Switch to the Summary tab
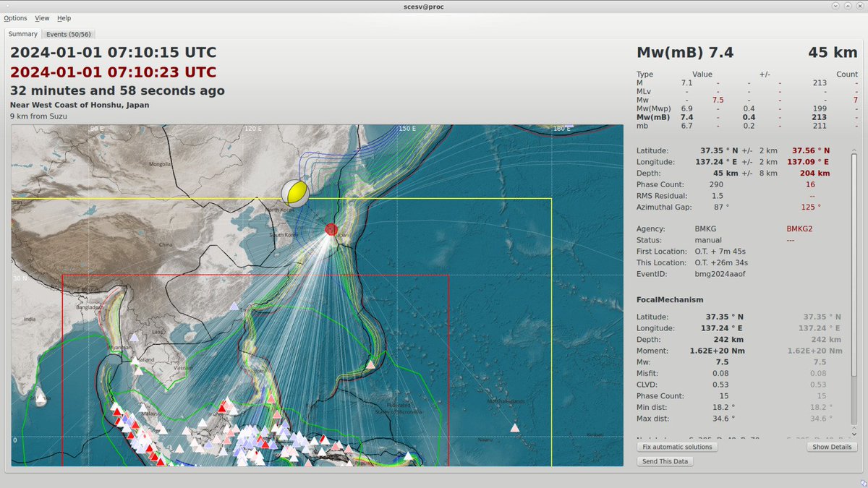 (x=23, y=34)
